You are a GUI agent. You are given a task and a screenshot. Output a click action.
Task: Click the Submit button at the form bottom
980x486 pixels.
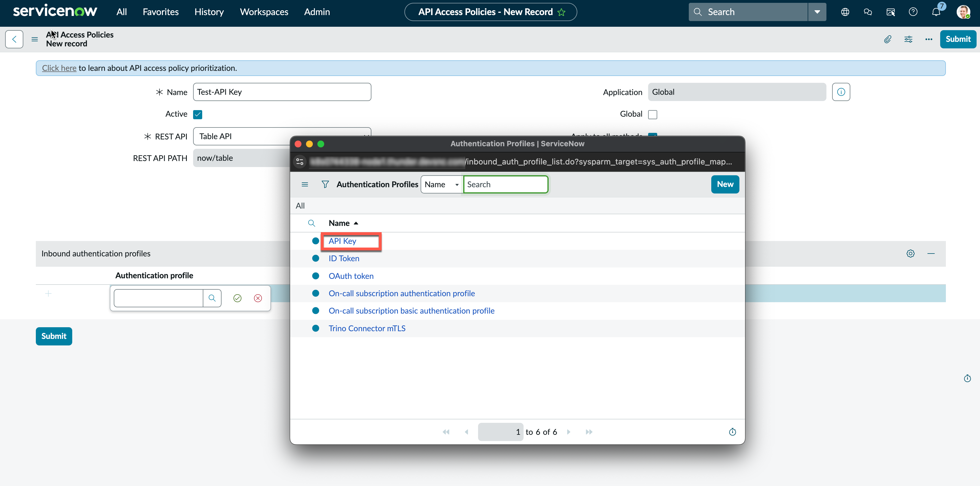54,336
